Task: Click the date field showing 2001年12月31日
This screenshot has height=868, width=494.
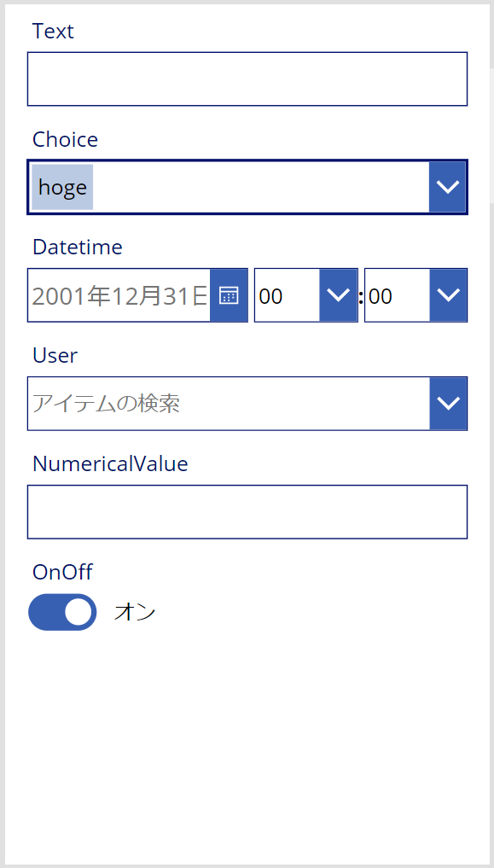Action: click(x=119, y=295)
